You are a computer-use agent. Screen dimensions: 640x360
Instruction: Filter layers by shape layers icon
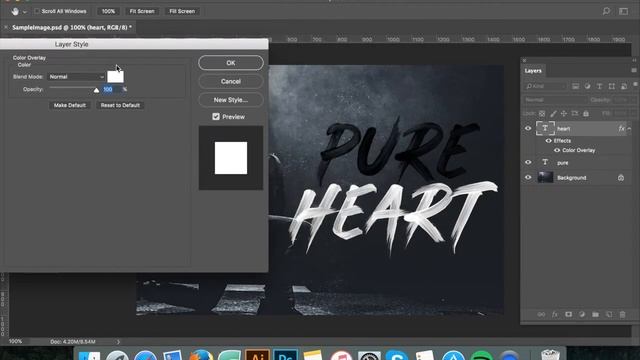(x=611, y=86)
